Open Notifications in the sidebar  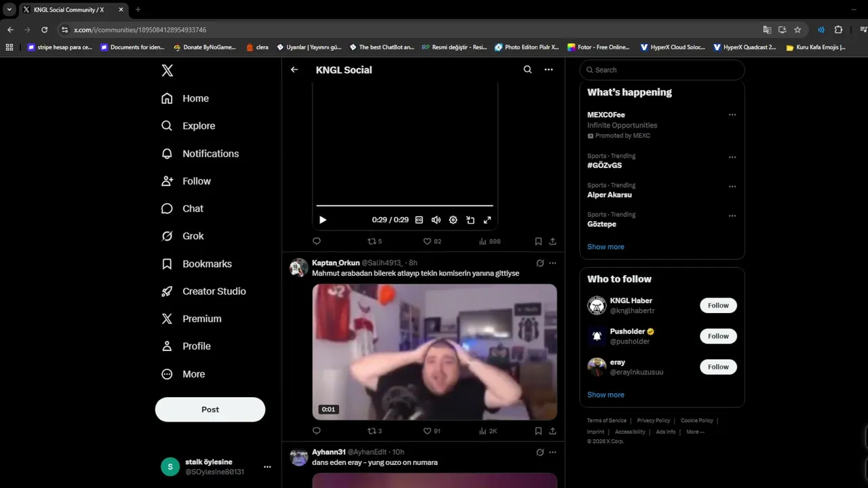pos(200,154)
